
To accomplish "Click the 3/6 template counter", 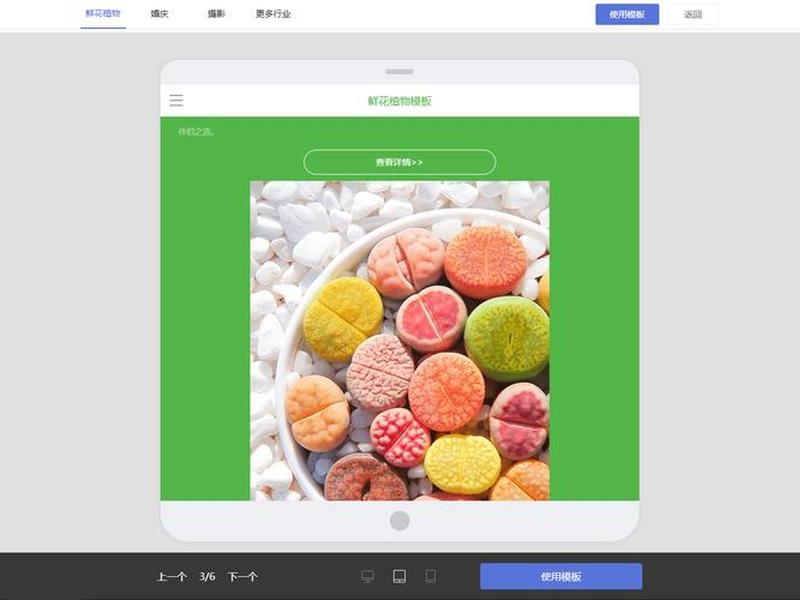I will tap(207, 577).
